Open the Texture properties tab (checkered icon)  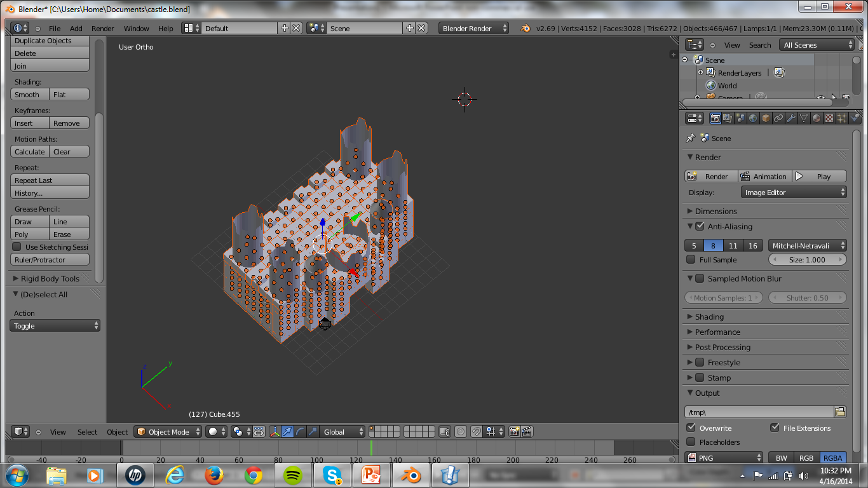[828, 118]
